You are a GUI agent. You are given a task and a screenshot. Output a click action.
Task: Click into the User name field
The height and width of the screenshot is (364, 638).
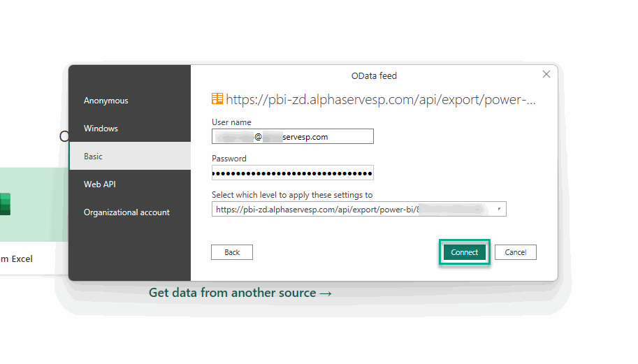[x=292, y=137]
